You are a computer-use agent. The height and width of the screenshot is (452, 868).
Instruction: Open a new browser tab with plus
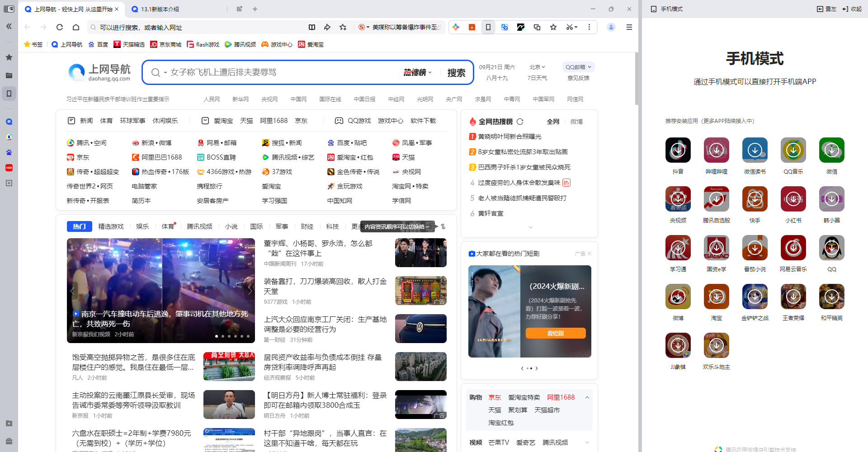point(255,9)
